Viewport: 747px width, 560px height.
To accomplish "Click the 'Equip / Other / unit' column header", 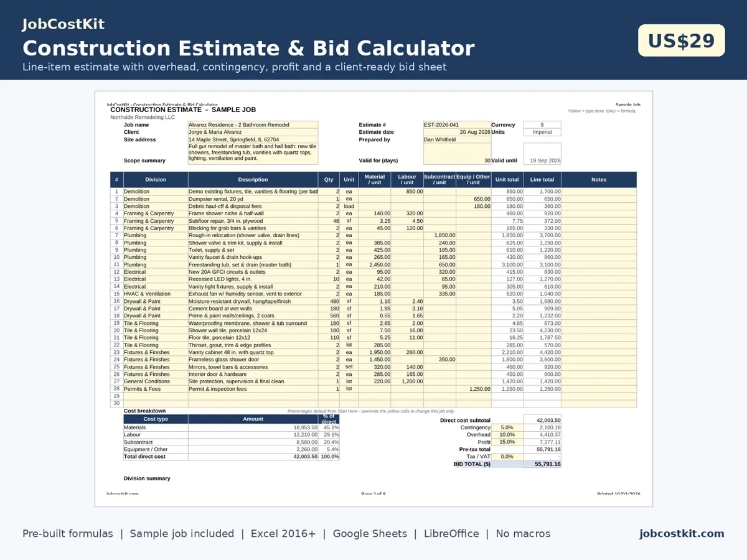I will [x=474, y=179].
